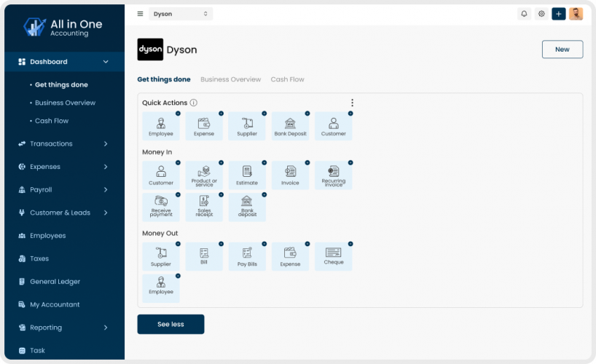Image resolution: width=596 pixels, height=364 pixels.
Task: Open the Customer quick action tile
Action: click(x=334, y=126)
